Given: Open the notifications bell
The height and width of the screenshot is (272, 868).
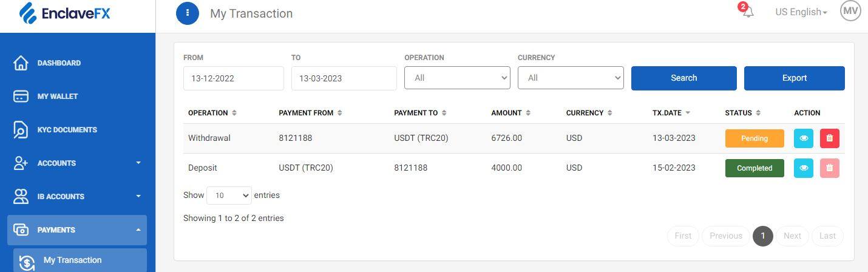Looking at the screenshot, I should click(x=748, y=12).
